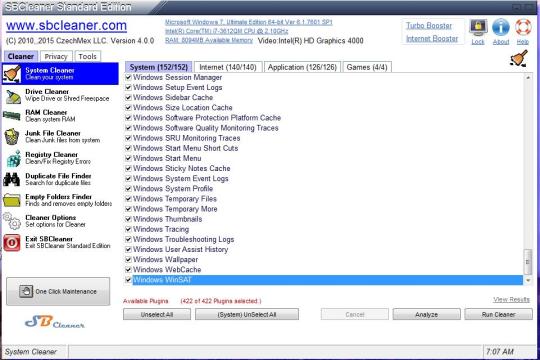Click the Registry Cleaner icon
This screenshot has height=360, width=540.
click(13, 158)
